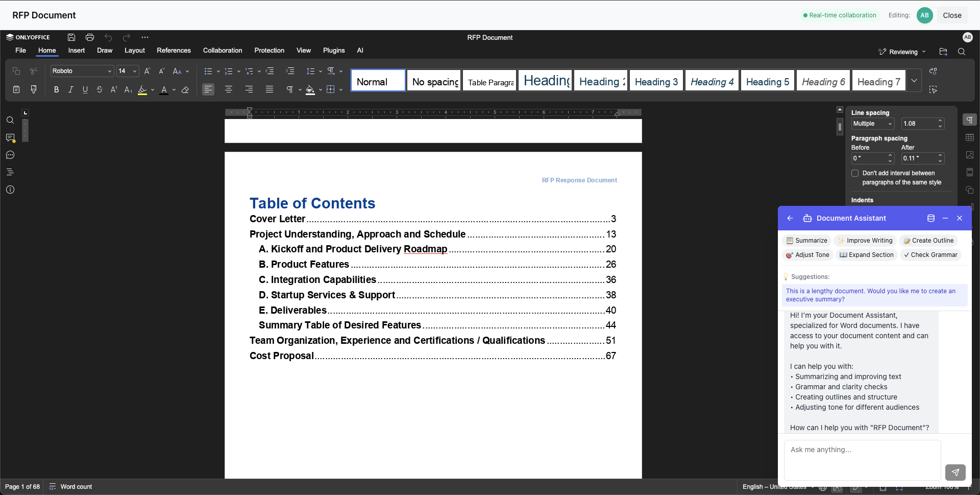Expand the paragraph line spacing toolbar arrow
This screenshot has height=495, width=980.
point(320,71)
